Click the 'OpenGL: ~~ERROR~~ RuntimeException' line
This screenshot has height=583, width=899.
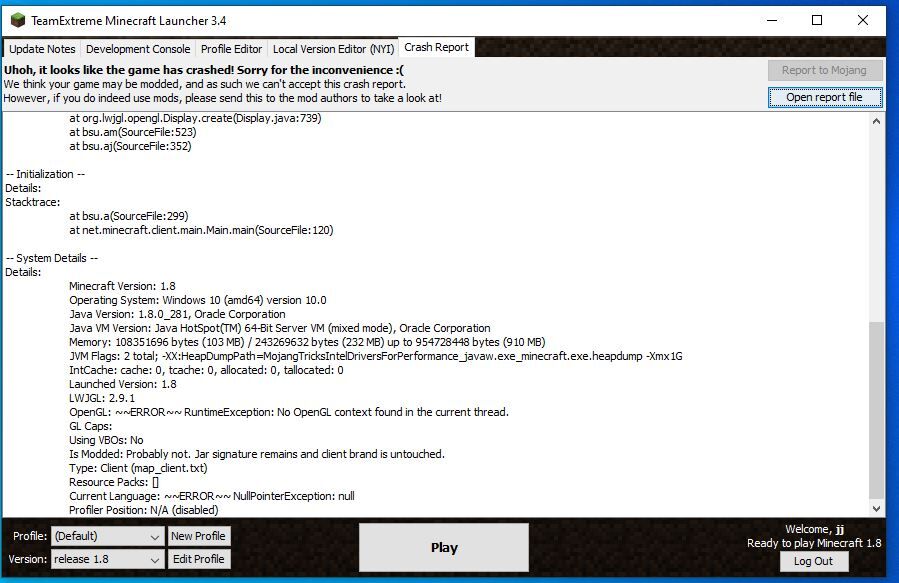[x=289, y=412]
